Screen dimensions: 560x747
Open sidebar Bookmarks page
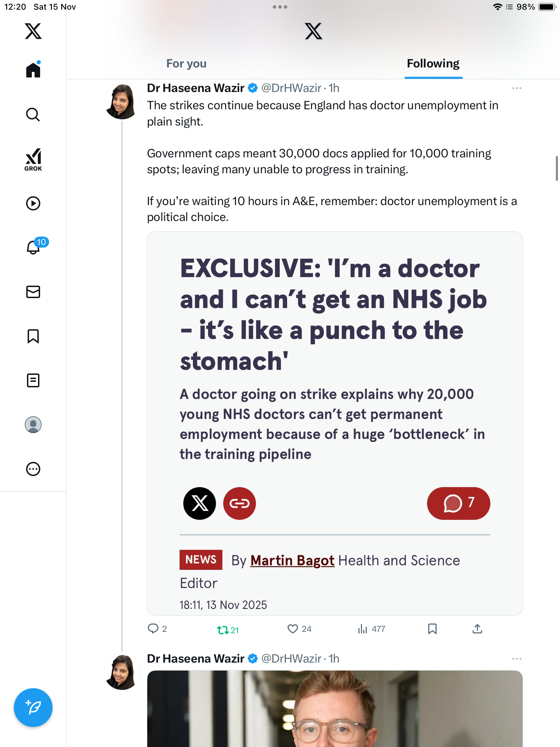tap(33, 336)
